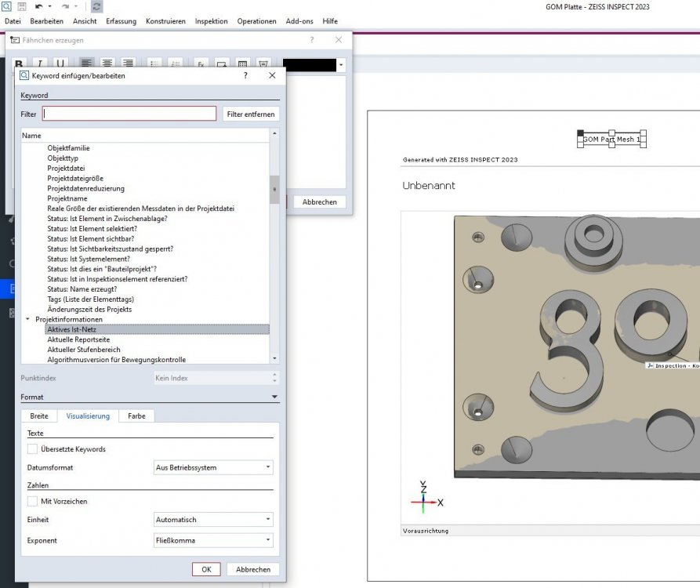The image size is (700, 588).
Task: Open the Exponent dropdown set to Fließkomma
Action: pos(214,541)
